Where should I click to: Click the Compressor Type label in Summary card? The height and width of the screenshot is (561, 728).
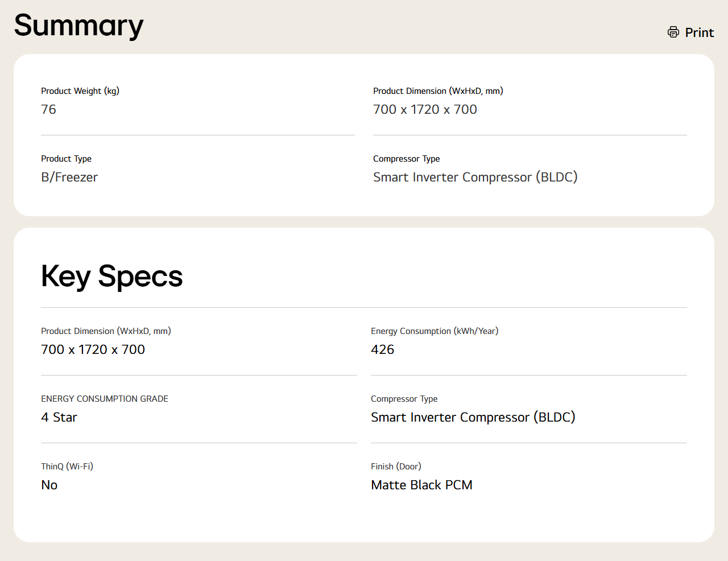point(406,159)
